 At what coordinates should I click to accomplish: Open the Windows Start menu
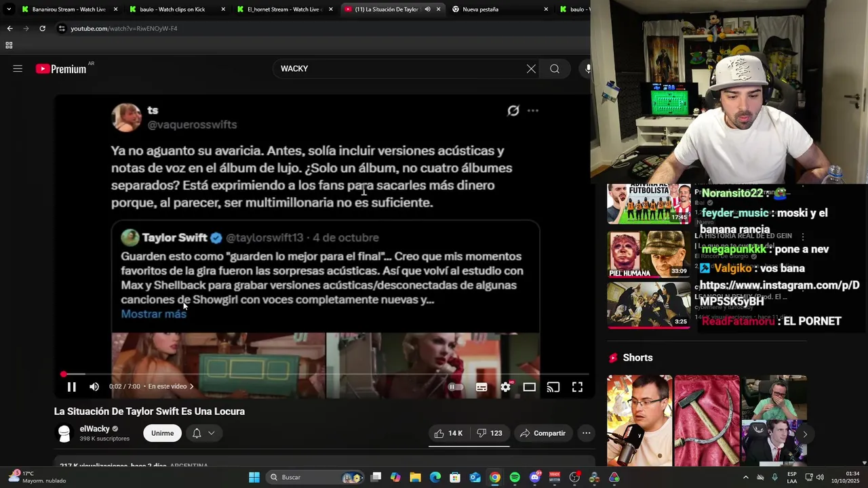[254, 477]
